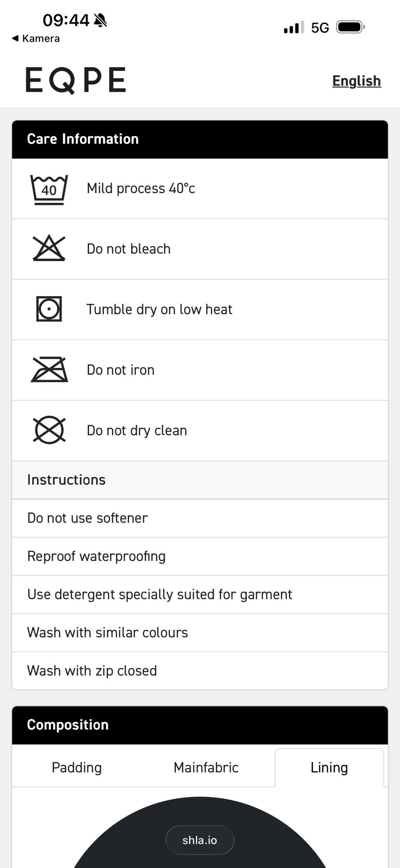Tap the shla.io address pill
This screenshot has width=400, height=868.
pos(200,840)
